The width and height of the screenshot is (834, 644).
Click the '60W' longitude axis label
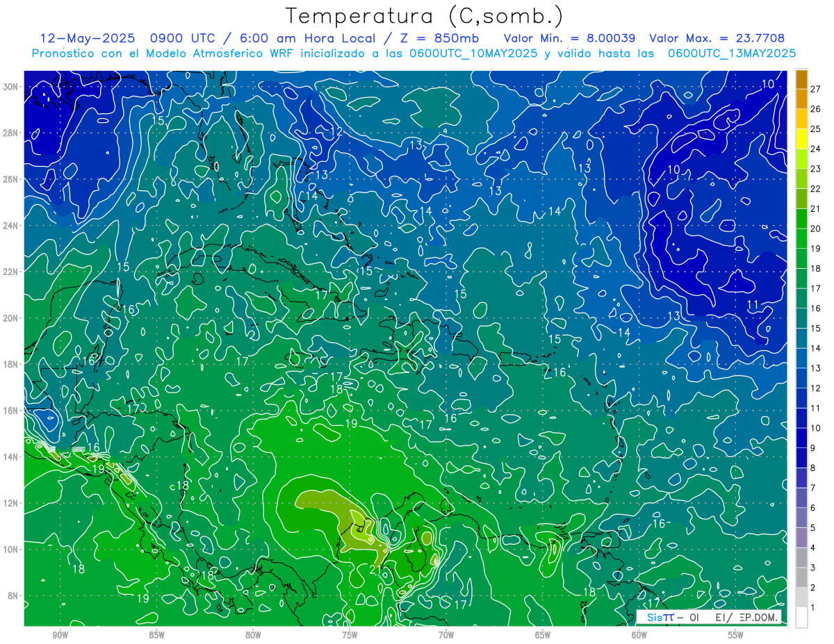pyautogui.click(x=639, y=635)
